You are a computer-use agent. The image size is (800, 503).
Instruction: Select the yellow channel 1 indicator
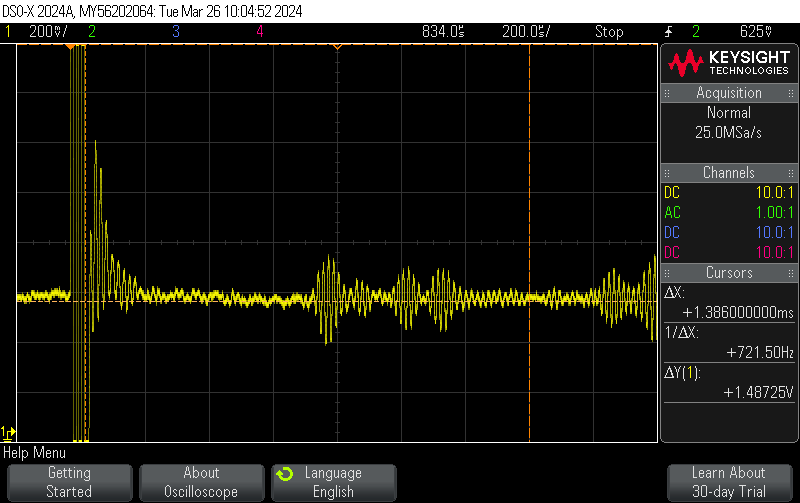click(8, 32)
